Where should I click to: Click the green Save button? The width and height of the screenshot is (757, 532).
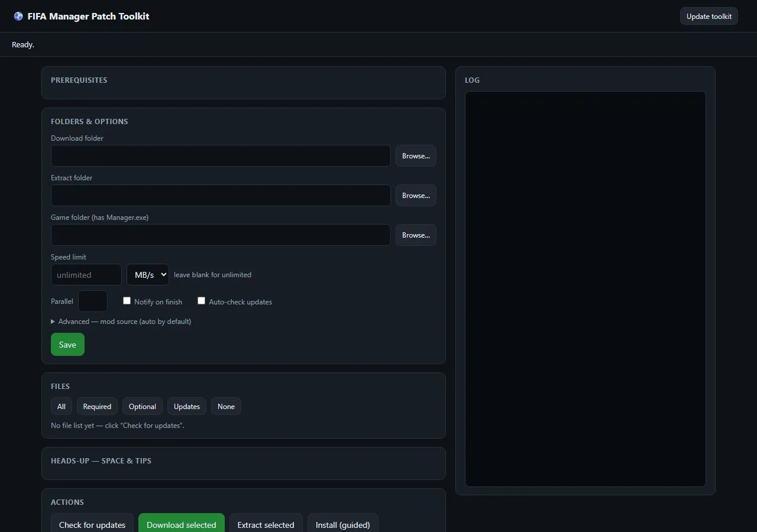point(67,345)
